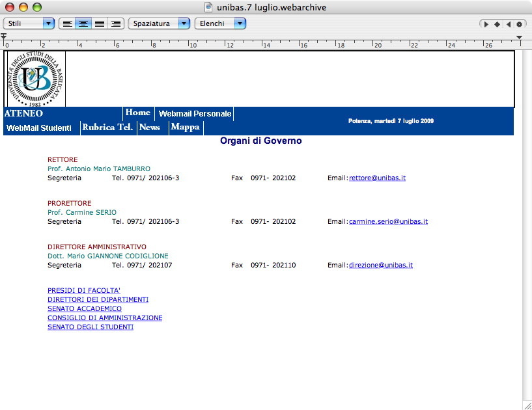Open the Rubrica Tel. navigation item
The image size is (532, 410).
pyautogui.click(x=107, y=128)
